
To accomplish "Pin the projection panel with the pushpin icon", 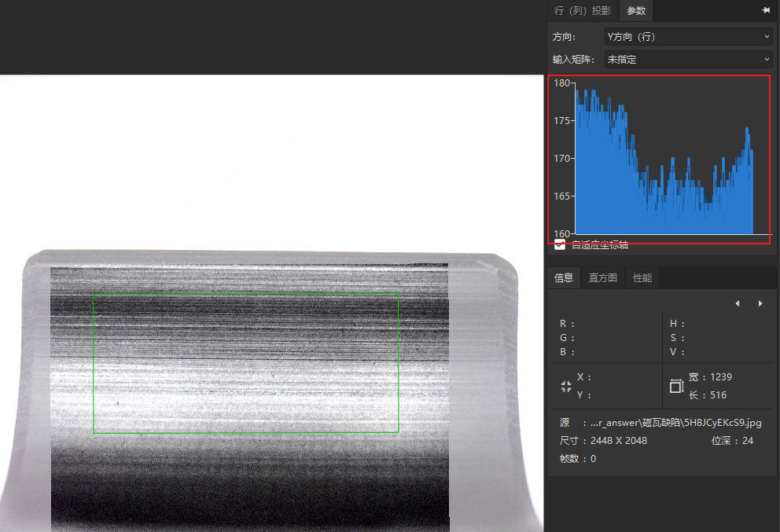I will (x=766, y=10).
